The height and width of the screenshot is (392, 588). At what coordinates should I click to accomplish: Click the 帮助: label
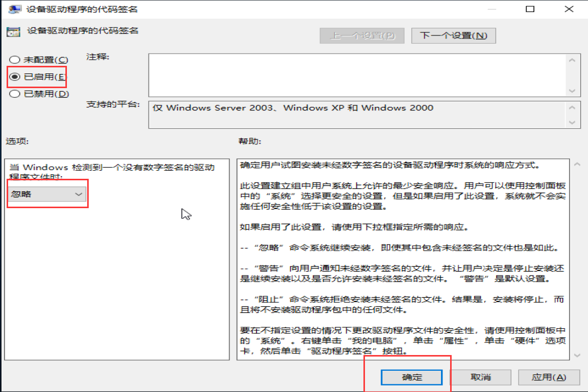coord(250,141)
